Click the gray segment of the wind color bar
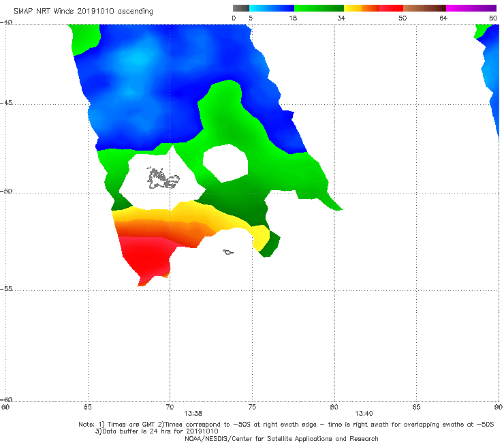 click(241, 8)
